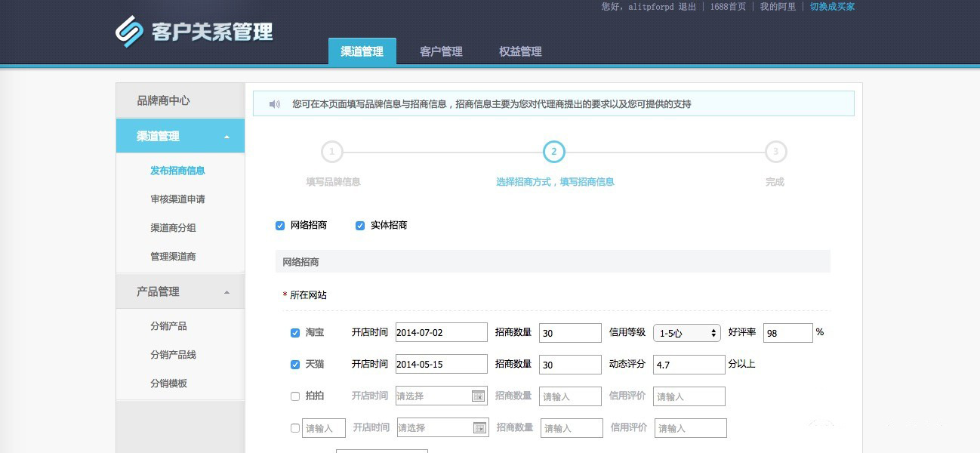Open calendar icon in custom site row date field
The height and width of the screenshot is (453, 980).
click(x=479, y=428)
